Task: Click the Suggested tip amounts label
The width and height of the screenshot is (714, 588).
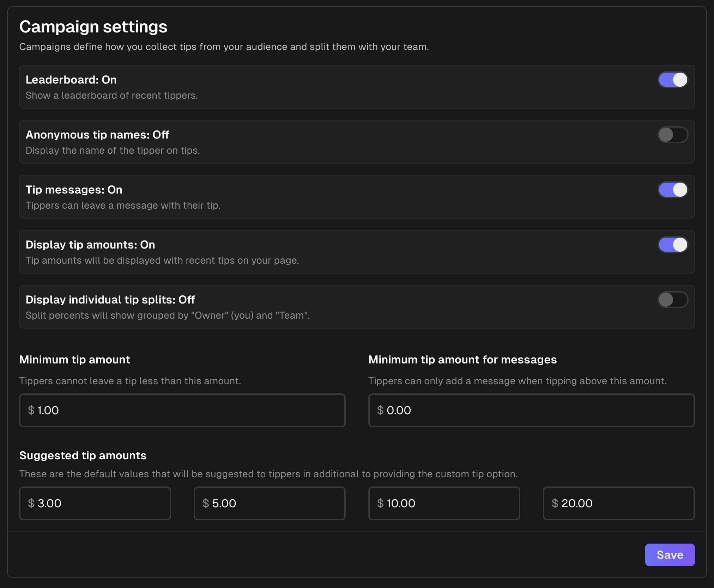Action: [x=83, y=455]
